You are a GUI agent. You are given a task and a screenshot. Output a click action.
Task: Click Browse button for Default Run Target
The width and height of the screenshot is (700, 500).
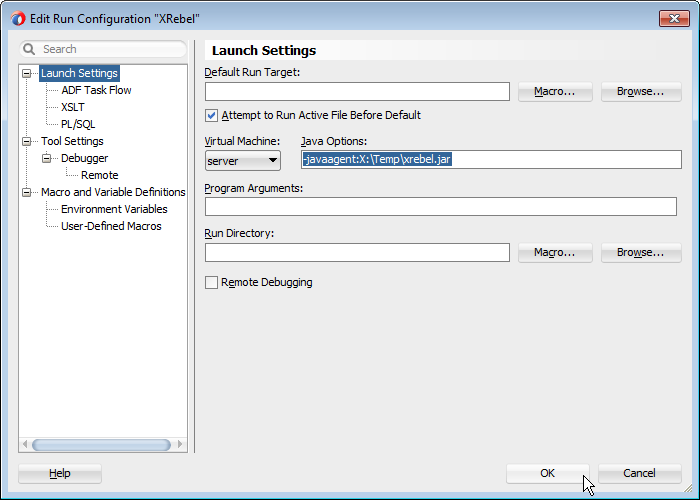point(641,92)
